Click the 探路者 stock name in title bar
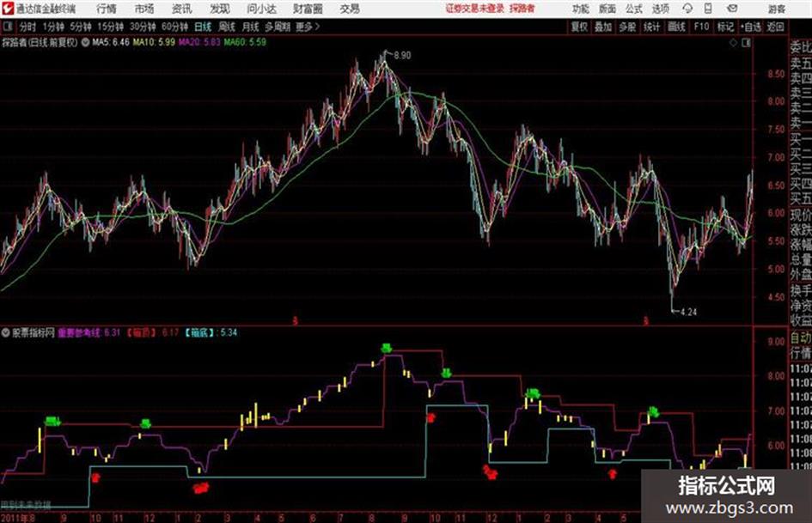Viewport: 812px width, 523px height. (522, 9)
